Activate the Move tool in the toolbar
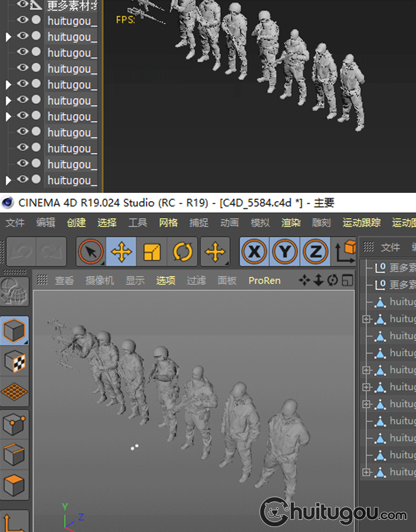This screenshot has width=416, height=532. pos(121,252)
